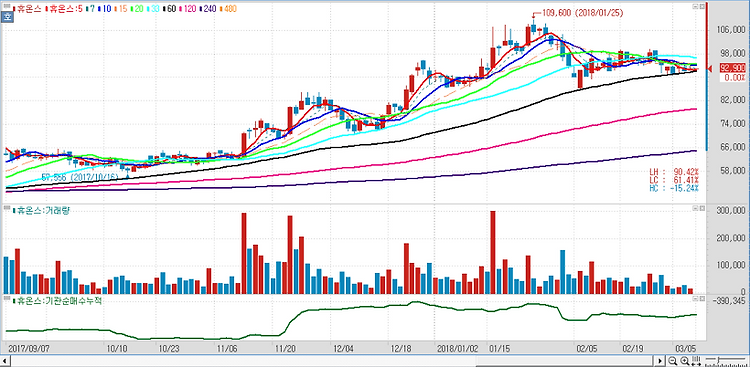Click the 106,000 price axis label
The image size is (750, 367).
[x=732, y=30]
